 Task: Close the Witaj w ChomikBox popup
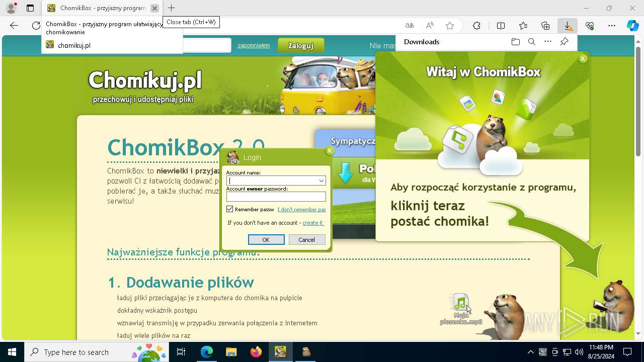[583, 59]
